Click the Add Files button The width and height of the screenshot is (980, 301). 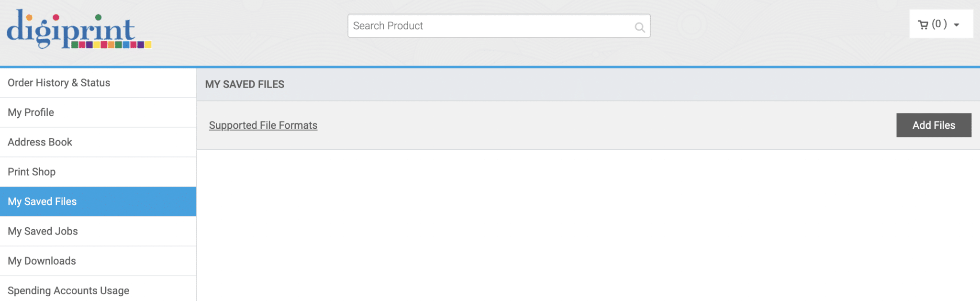click(x=934, y=125)
